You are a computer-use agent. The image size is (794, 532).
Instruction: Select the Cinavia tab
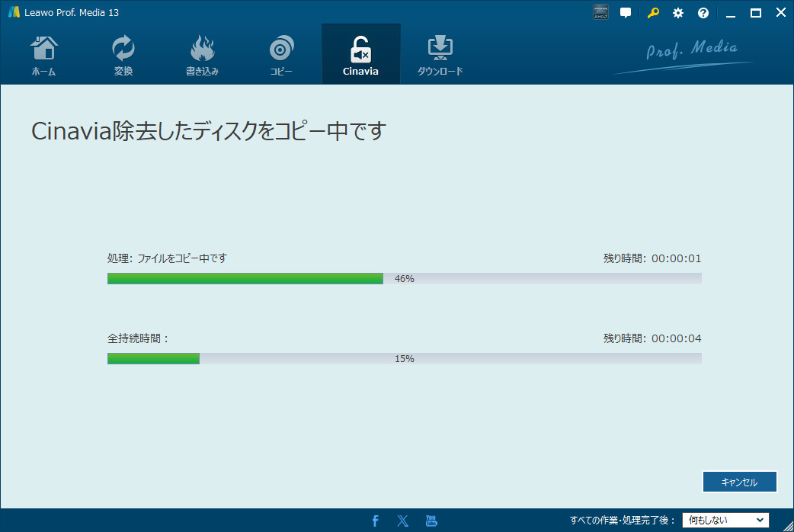360,55
